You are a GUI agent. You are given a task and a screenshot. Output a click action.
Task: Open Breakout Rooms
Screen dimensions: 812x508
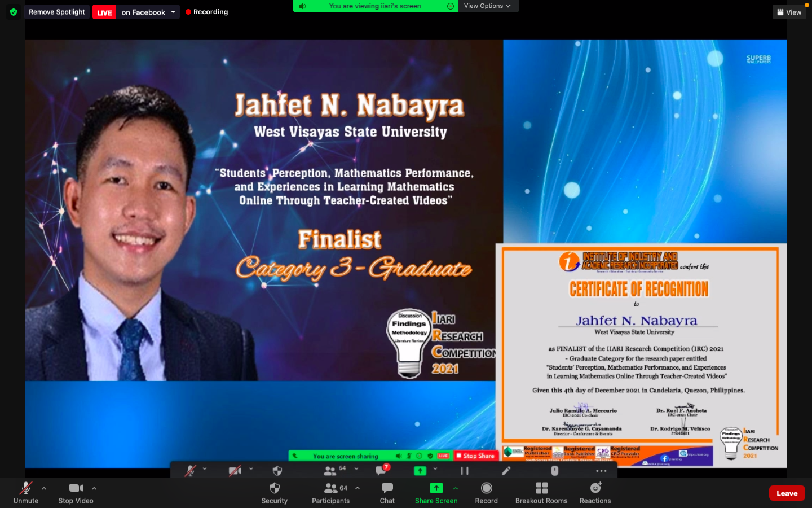click(x=541, y=488)
